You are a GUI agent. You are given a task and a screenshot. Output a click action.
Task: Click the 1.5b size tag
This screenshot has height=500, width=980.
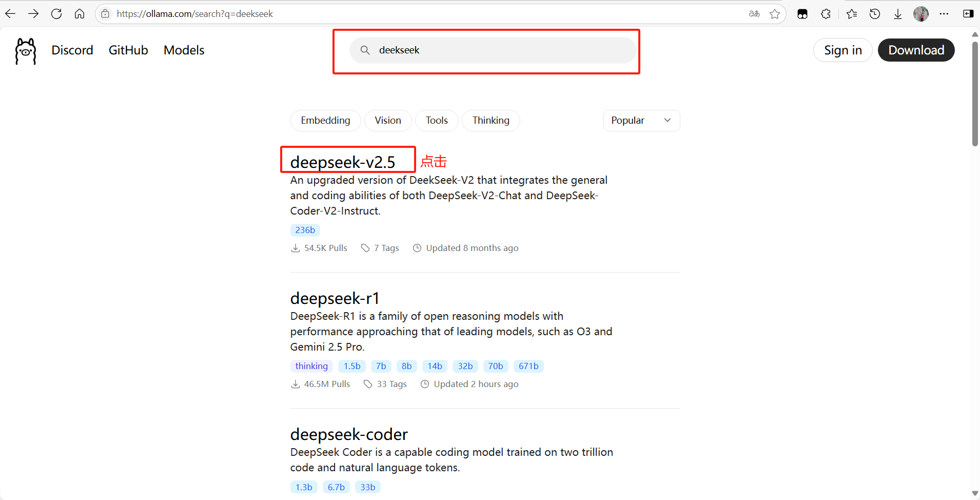(x=352, y=366)
